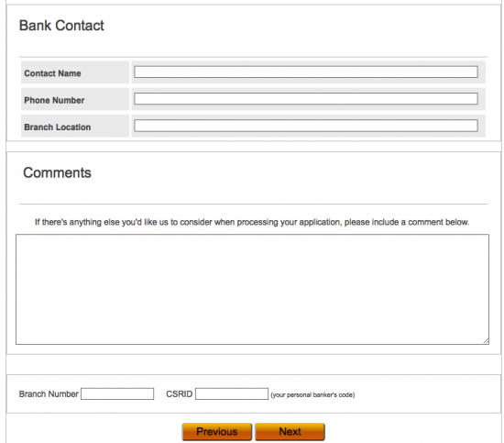Click the comment instructions sentence

252,222
